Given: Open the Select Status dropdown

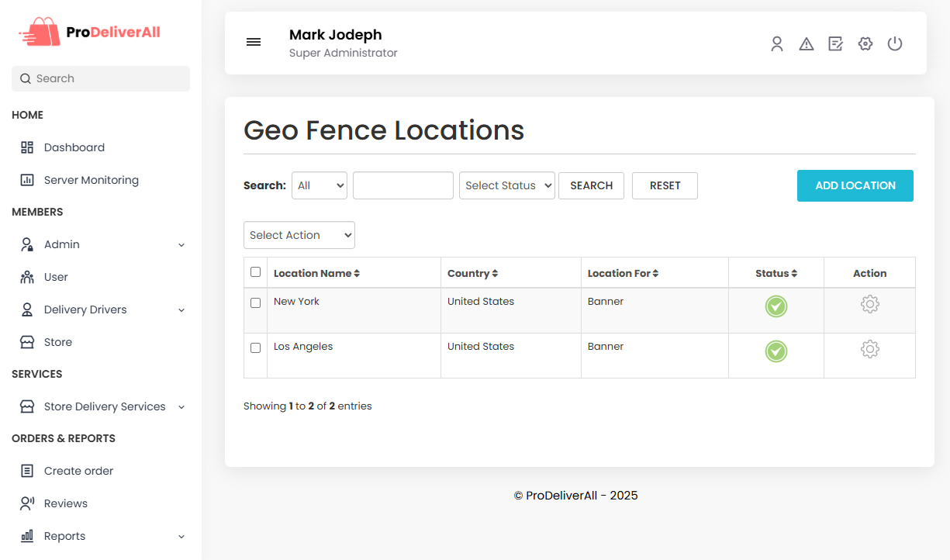Looking at the screenshot, I should [507, 185].
